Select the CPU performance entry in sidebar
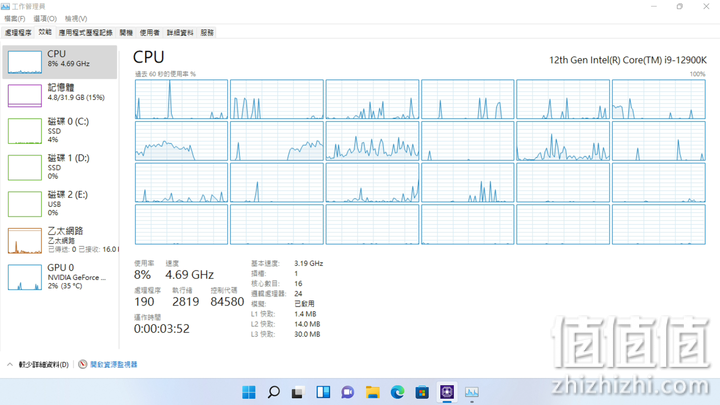The image size is (720, 405). pyautogui.click(x=60, y=62)
